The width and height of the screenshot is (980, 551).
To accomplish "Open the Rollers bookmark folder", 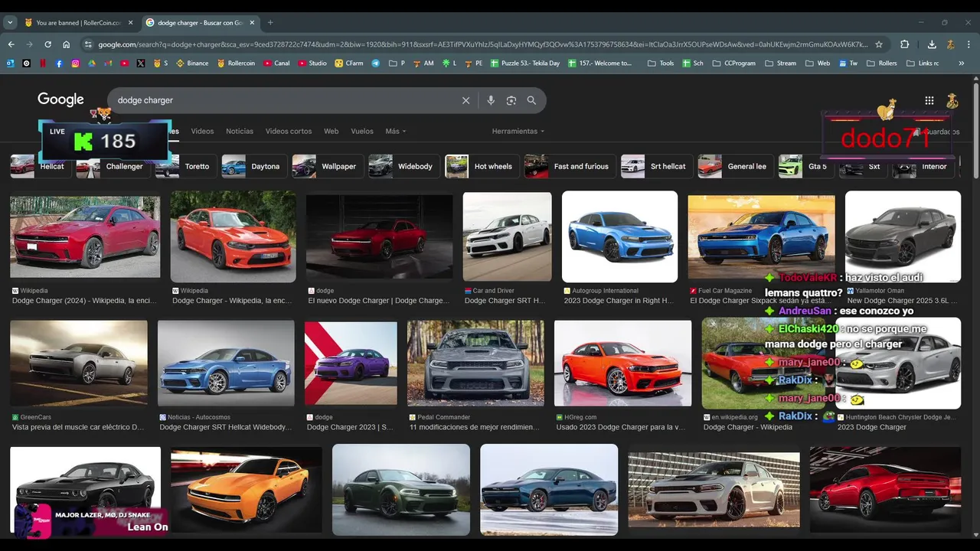I will [x=881, y=64].
